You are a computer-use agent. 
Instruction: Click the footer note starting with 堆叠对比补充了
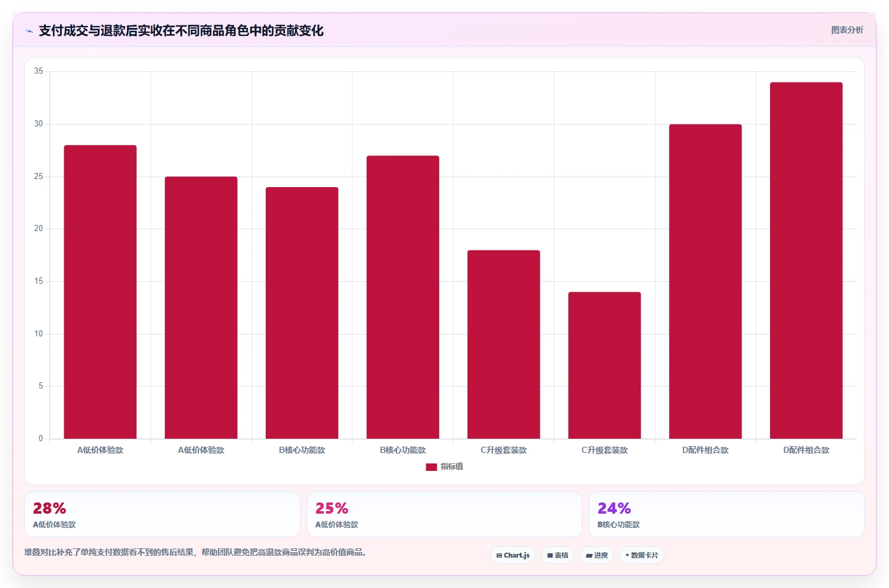[x=195, y=552]
